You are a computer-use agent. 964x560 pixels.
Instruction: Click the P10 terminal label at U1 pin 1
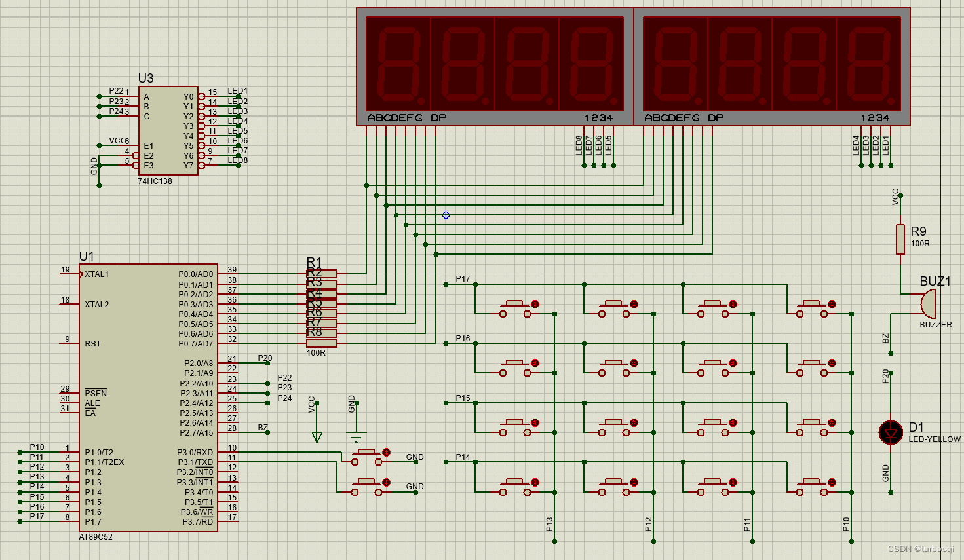37,447
